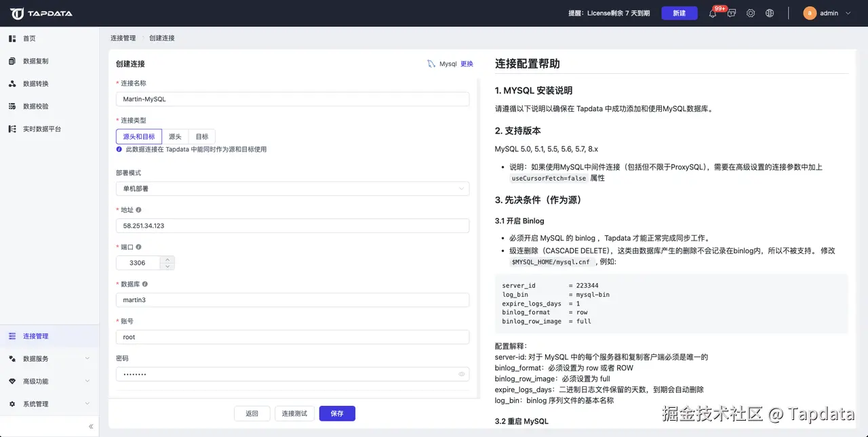This screenshot has width=868, height=437.
Task: Click the orange admin avatar
Action: (810, 13)
